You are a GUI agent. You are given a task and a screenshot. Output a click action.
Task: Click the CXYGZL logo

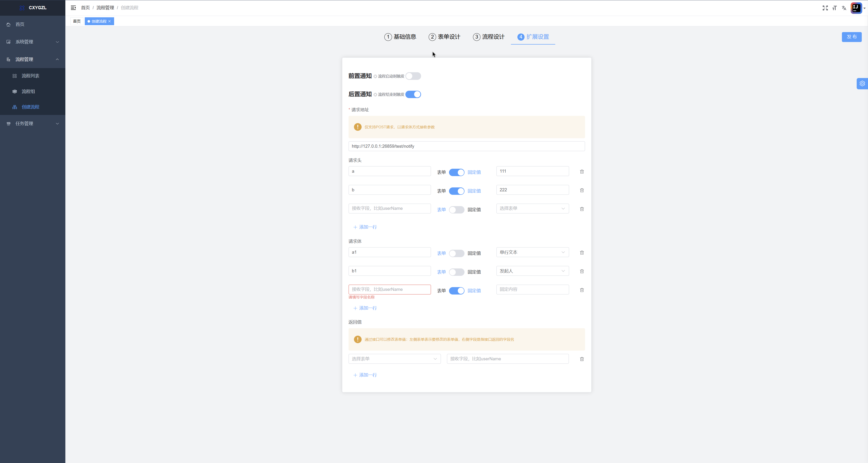click(22, 8)
